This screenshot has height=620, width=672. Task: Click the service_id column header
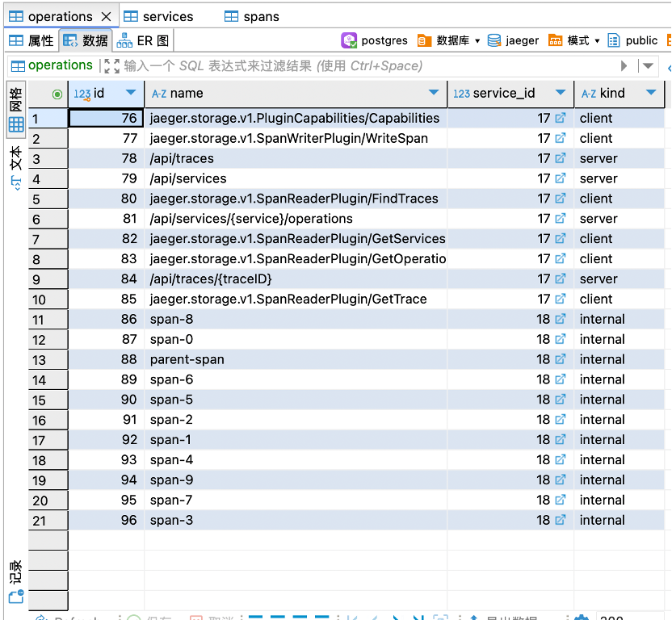point(510,94)
